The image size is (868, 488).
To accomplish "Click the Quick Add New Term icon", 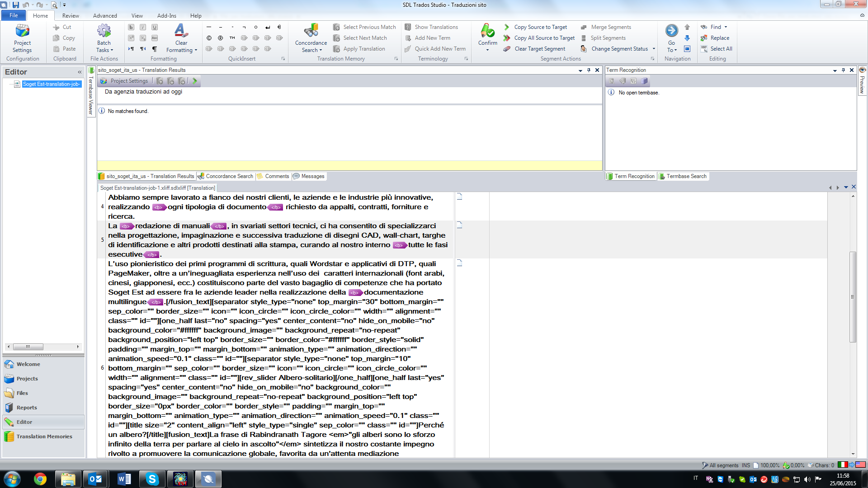I will 408,49.
